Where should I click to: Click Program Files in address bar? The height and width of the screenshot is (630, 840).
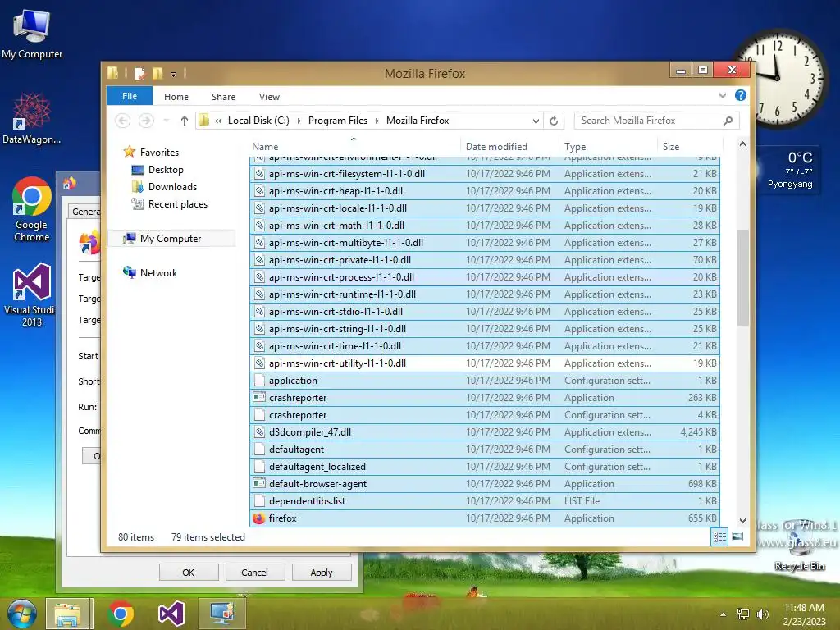tap(338, 121)
